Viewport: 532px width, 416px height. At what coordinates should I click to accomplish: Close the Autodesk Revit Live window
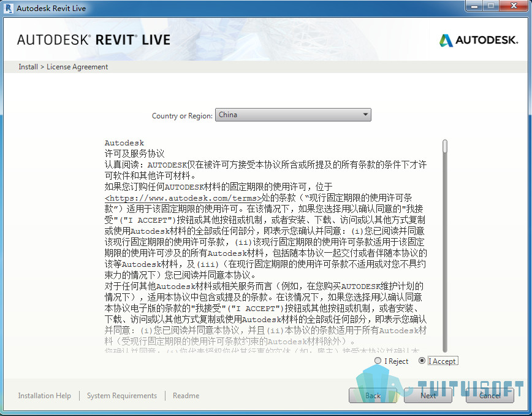coord(514,6)
